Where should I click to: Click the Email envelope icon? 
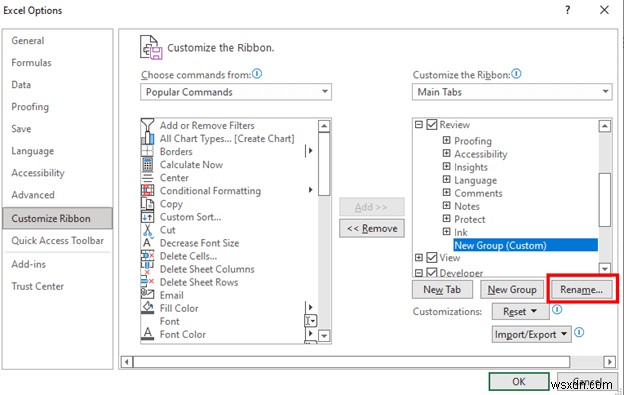pyautogui.click(x=147, y=295)
